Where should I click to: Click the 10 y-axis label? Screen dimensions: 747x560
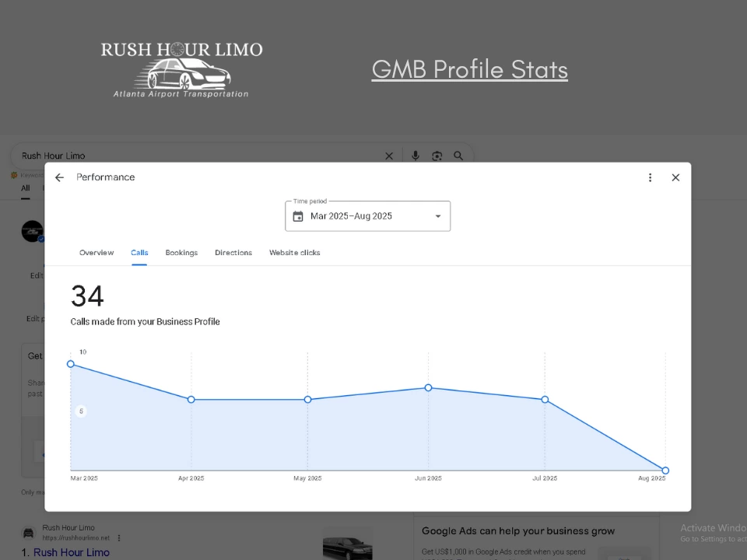tap(83, 352)
